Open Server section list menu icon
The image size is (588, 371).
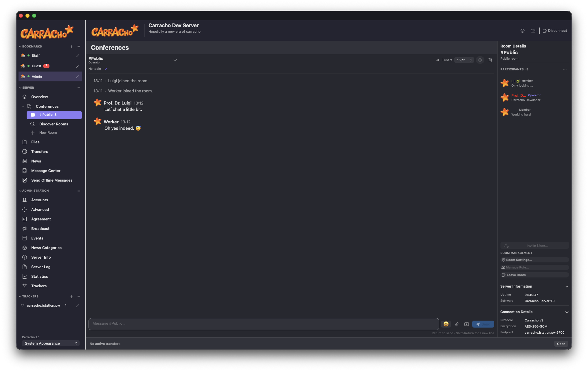pyautogui.click(x=79, y=88)
